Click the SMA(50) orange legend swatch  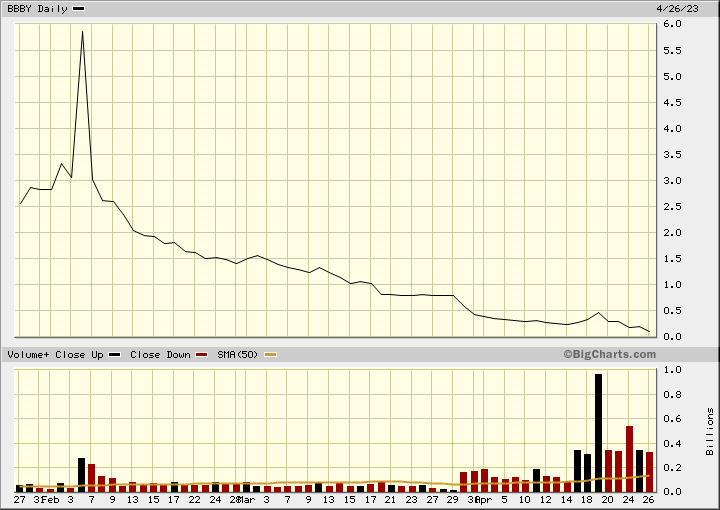tap(271, 354)
